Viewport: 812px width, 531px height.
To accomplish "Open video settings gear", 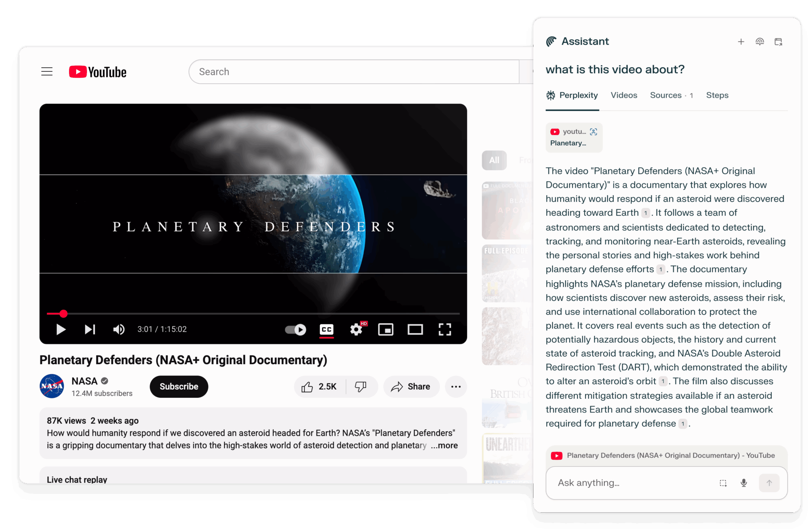I will [356, 329].
